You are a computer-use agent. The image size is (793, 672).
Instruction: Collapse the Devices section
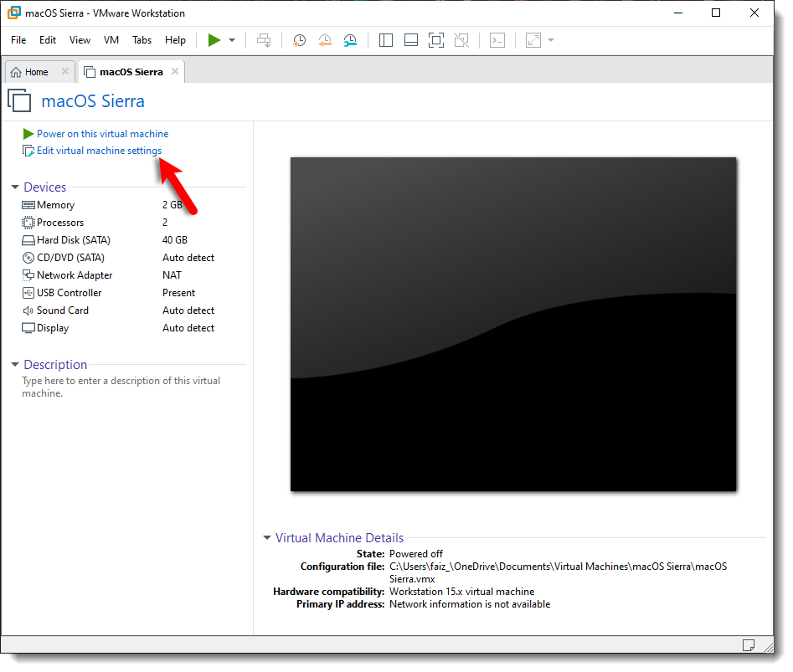pyautogui.click(x=15, y=187)
